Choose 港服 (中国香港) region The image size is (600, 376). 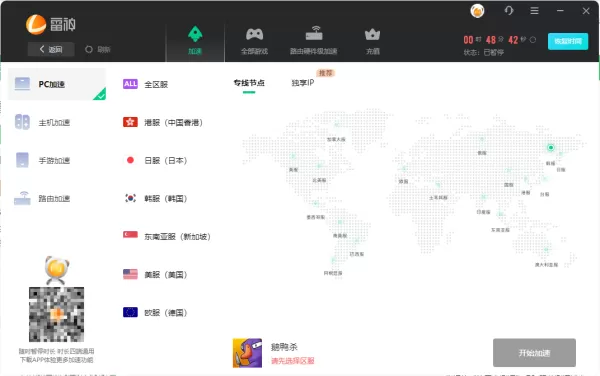coord(163,122)
